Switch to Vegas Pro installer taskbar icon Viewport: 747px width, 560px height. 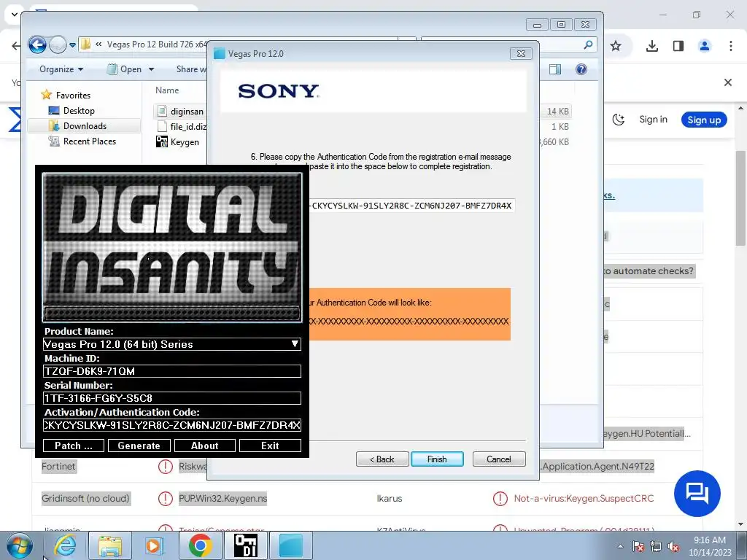pos(291,545)
